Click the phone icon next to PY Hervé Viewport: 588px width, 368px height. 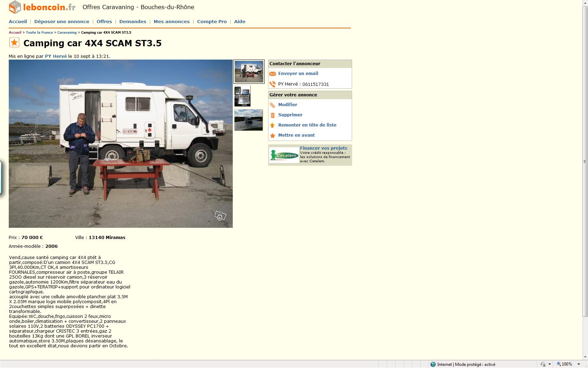(x=273, y=84)
